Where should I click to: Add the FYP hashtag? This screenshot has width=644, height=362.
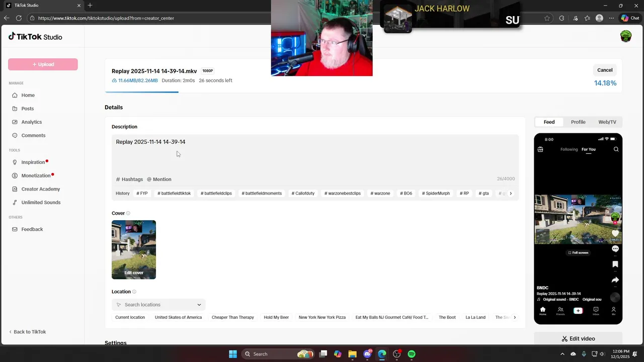click(142, 194)
